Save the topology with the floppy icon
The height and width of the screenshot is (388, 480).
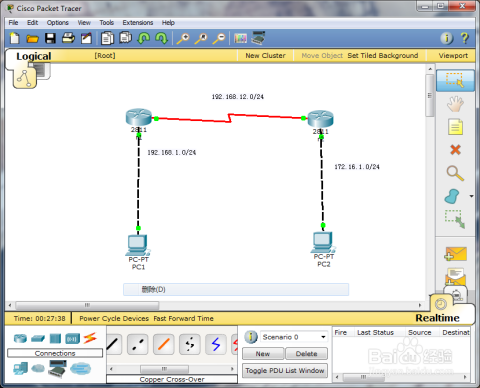coord(50,39)
